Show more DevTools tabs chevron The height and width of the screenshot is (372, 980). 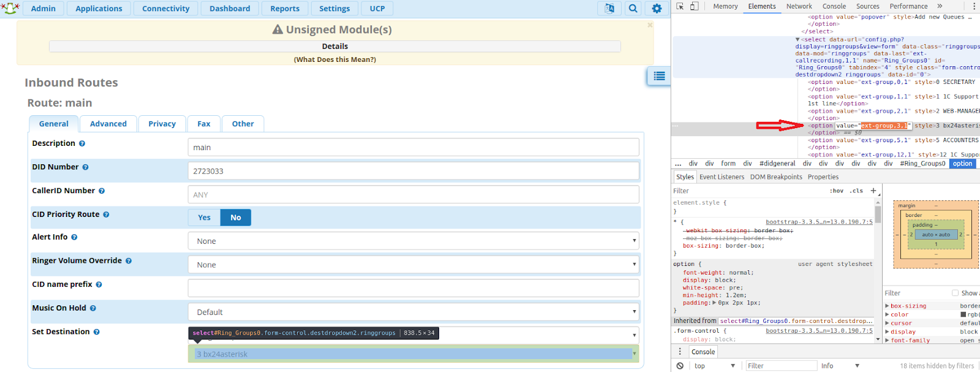pos(940,6)
